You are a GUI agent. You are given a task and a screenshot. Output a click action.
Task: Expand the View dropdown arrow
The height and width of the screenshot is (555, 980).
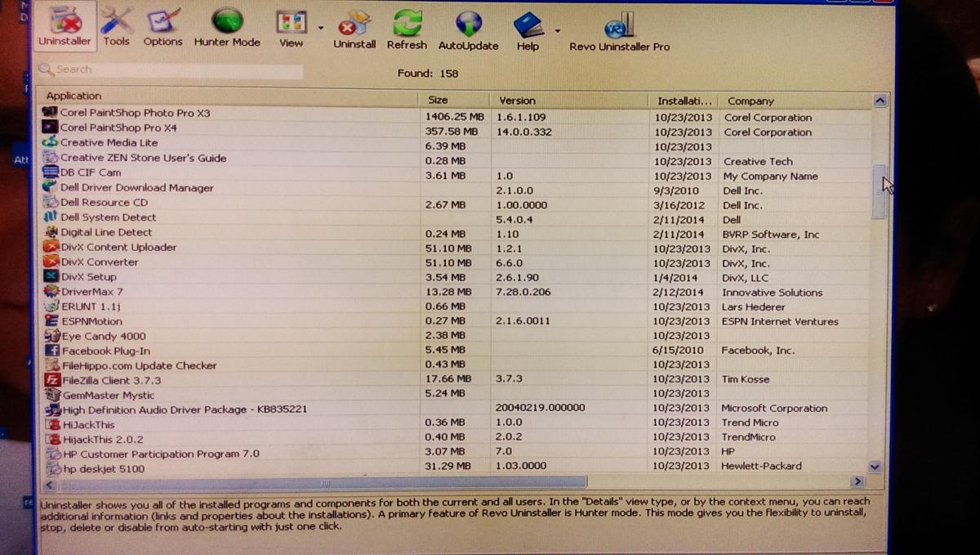pos(320,29)
